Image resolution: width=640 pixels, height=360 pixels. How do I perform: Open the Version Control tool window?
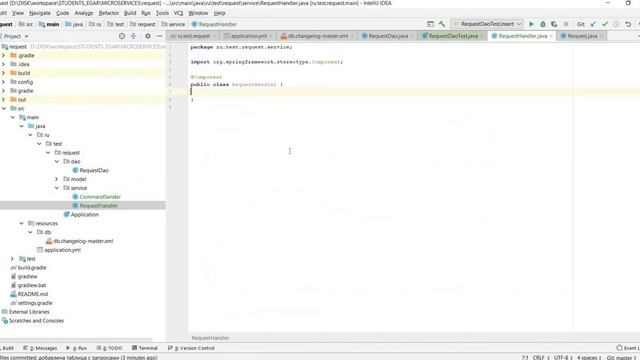(x=191, y=348)
